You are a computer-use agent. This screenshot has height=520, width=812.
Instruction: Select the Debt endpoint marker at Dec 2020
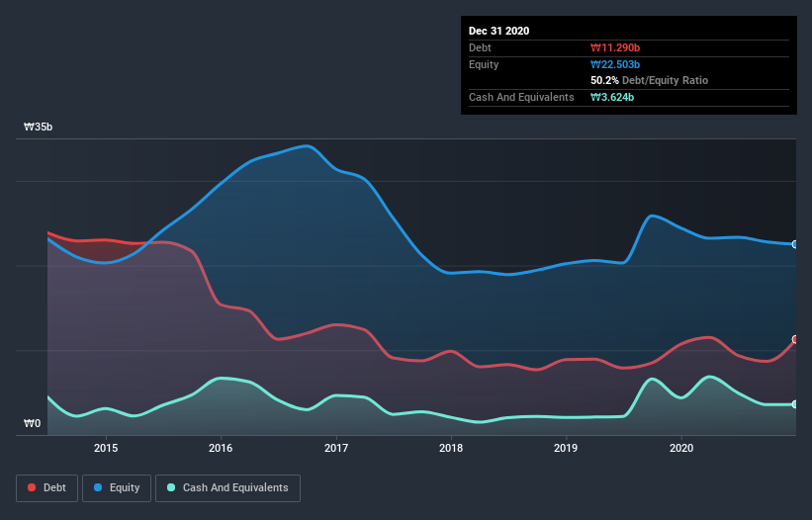click(795, 339)
